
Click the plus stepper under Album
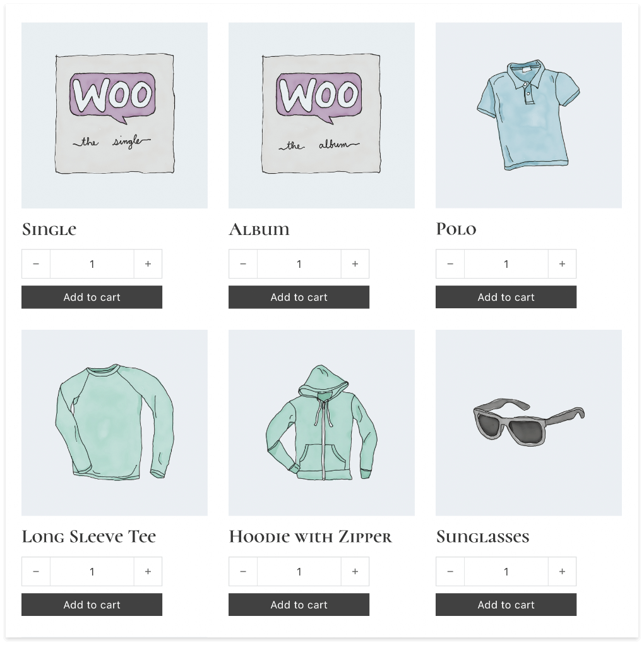355,263
